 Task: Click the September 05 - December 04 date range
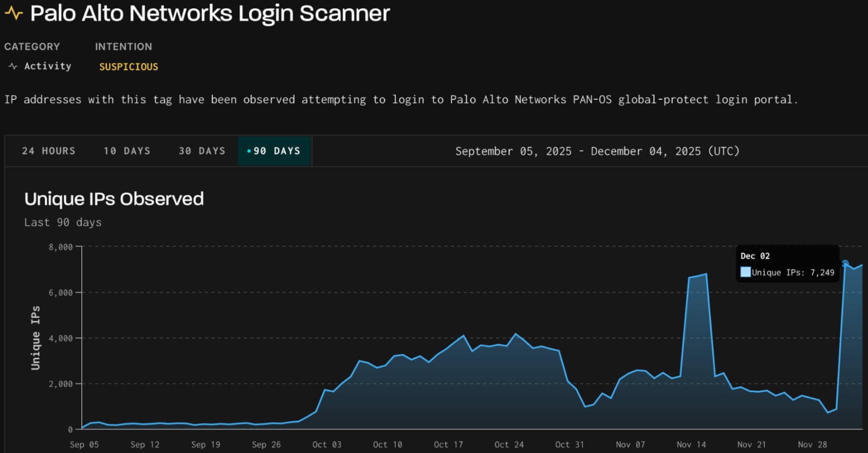(597, 151)
